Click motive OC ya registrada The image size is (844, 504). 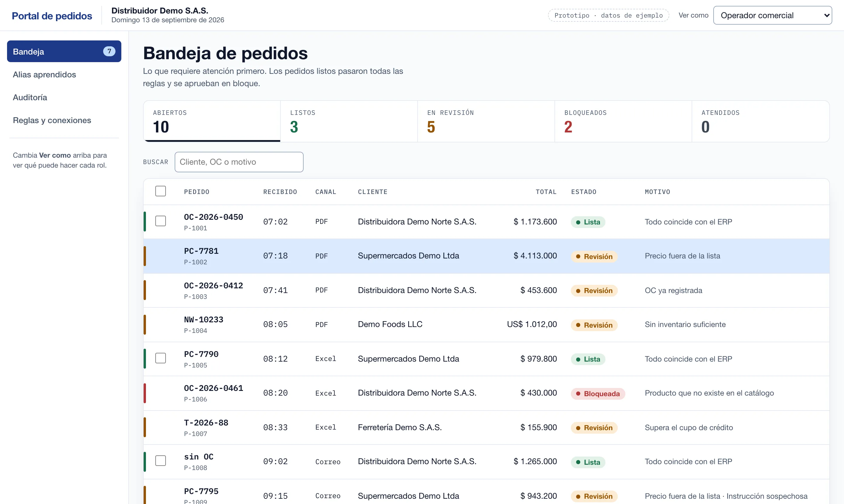(673, 290)
